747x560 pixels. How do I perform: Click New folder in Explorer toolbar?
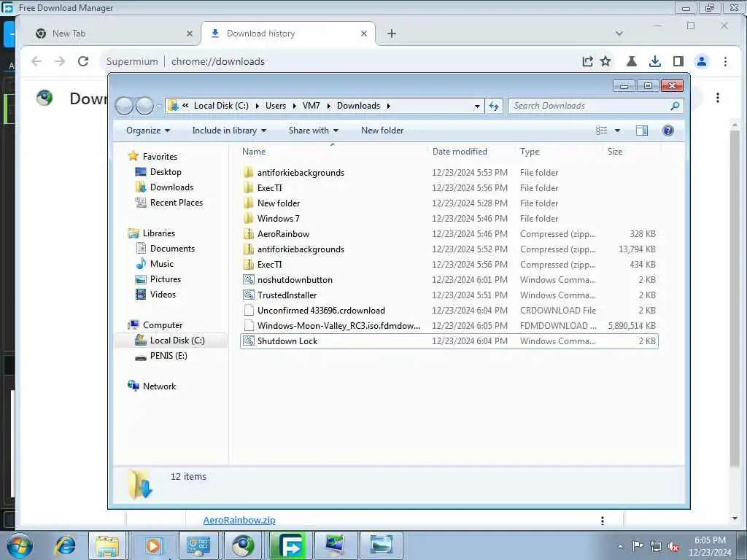[382, 131]
